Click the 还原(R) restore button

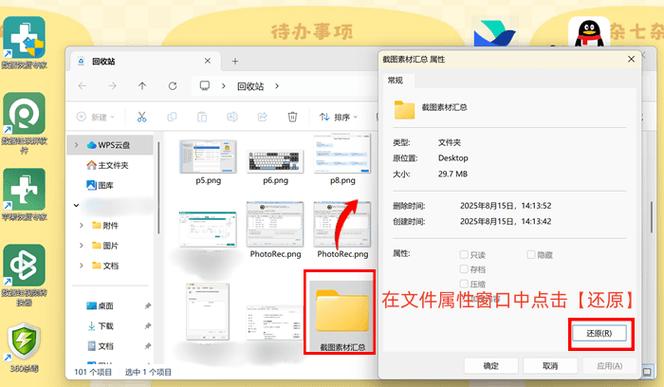599,333
